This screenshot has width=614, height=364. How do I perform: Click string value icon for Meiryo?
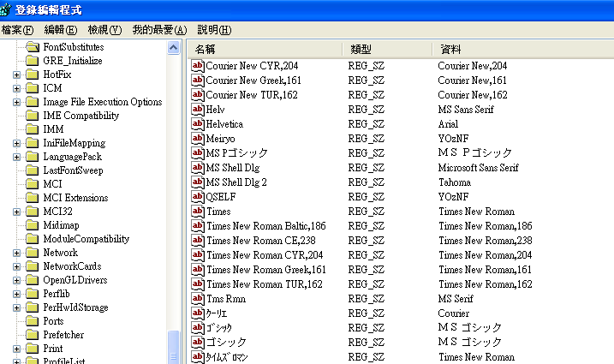click(198, 138)
